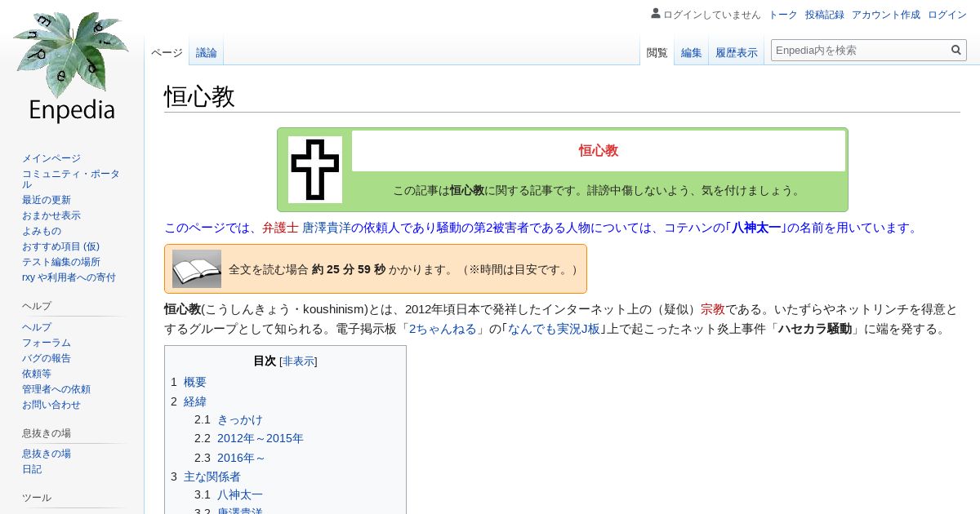This screenshot has width=980, height=514.
Task: Jump to contents entry 2.3 2016年～
Action: (x=230, y=458)
